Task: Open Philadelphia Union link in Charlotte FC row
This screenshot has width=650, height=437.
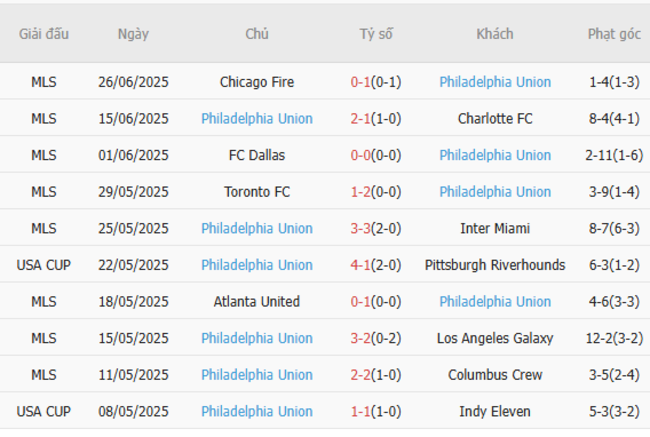Action: click(257, 118)
